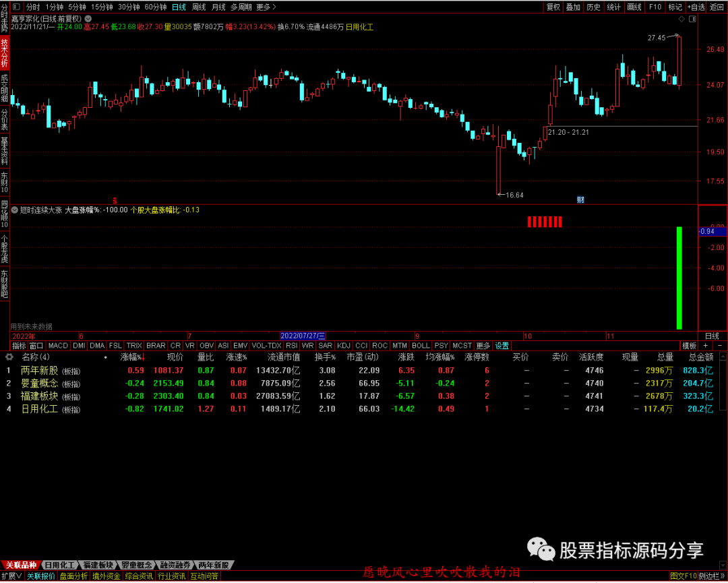Open 成交明细 sidebar tab
The width and height of the screenshot is (728, 583).
[4, 88]
